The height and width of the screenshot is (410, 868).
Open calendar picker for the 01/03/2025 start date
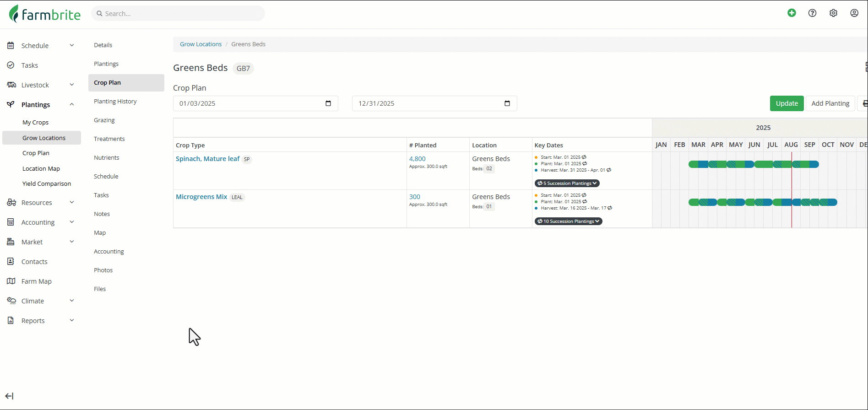coord(328,103)
